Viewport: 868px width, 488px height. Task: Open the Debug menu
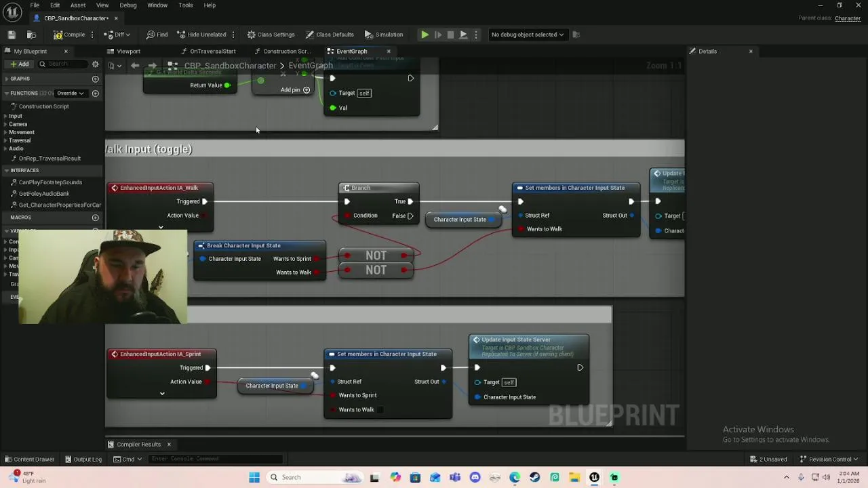click(x=128, y=5)
